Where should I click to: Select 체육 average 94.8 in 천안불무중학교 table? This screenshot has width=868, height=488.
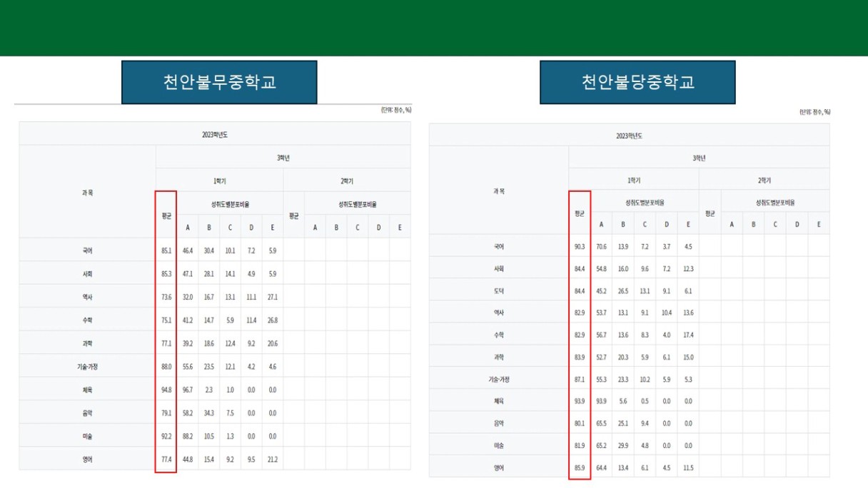click(166, 390)
